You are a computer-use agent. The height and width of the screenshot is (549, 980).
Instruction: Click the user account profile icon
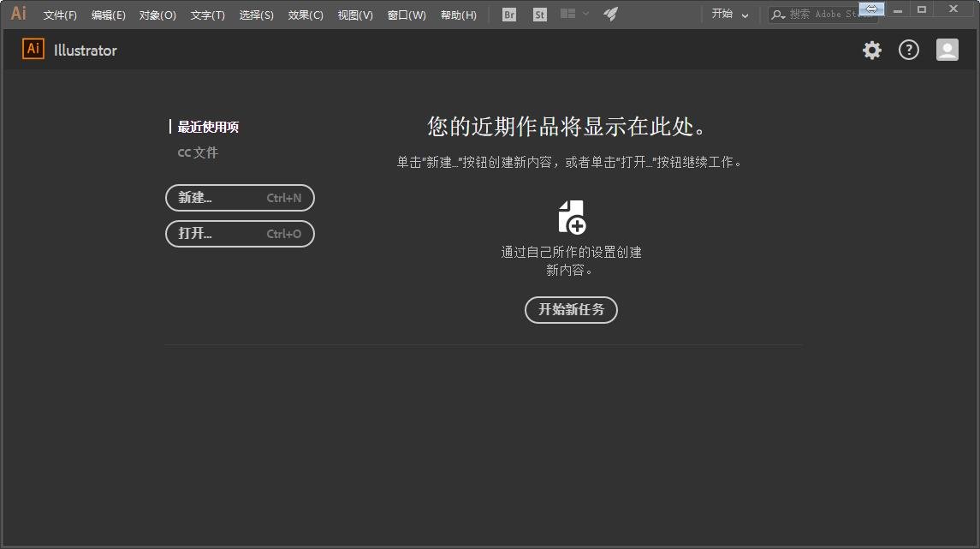point(947,50)
